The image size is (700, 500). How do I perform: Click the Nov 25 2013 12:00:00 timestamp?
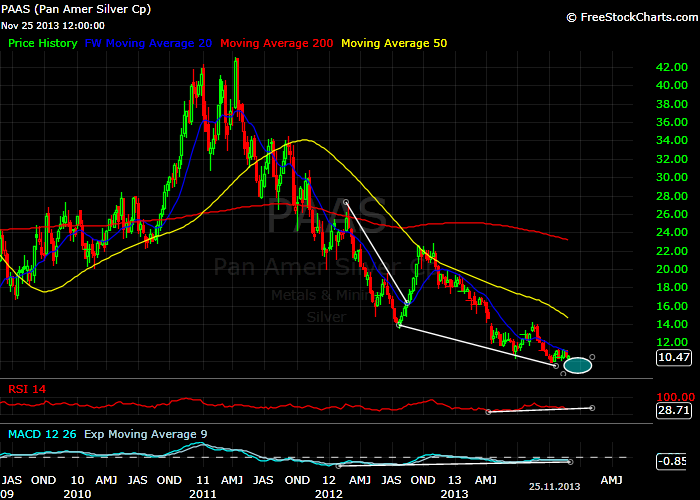click(53, 26)
